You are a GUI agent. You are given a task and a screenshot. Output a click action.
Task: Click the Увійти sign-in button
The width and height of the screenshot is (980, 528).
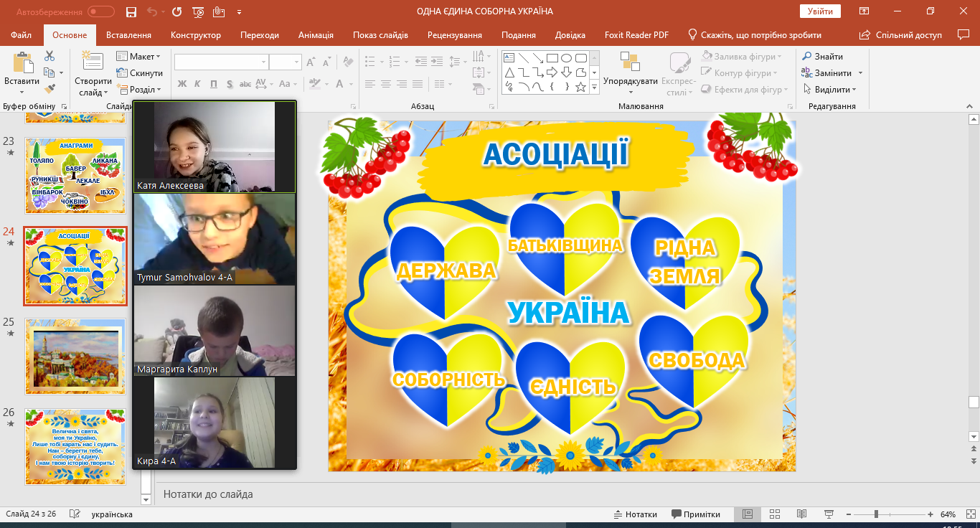(820, 11)
